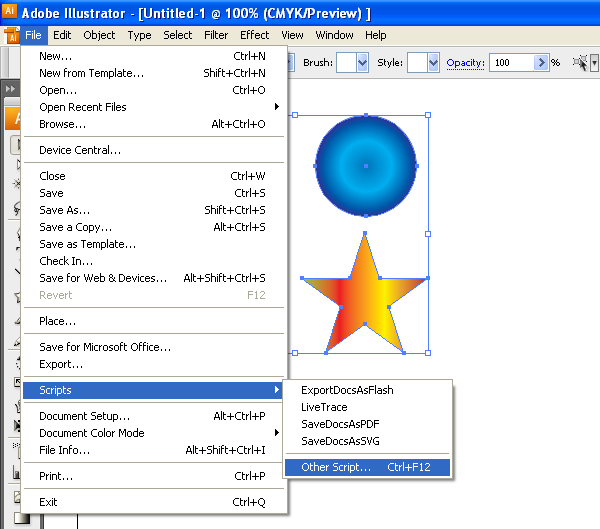600x529 pixels.
Task: Choose Place... menu entry
Action: tap(153, 321)
